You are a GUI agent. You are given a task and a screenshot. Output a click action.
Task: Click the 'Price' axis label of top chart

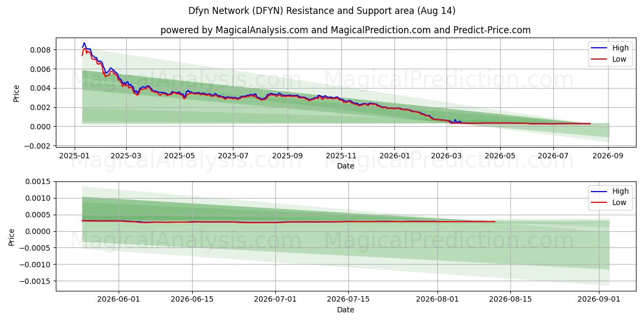coord(16,93)
